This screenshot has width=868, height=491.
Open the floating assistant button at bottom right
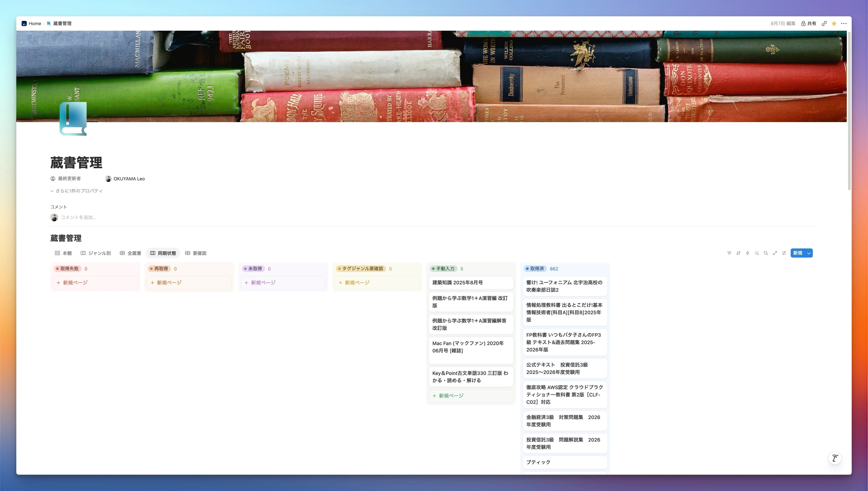[835, 458]
